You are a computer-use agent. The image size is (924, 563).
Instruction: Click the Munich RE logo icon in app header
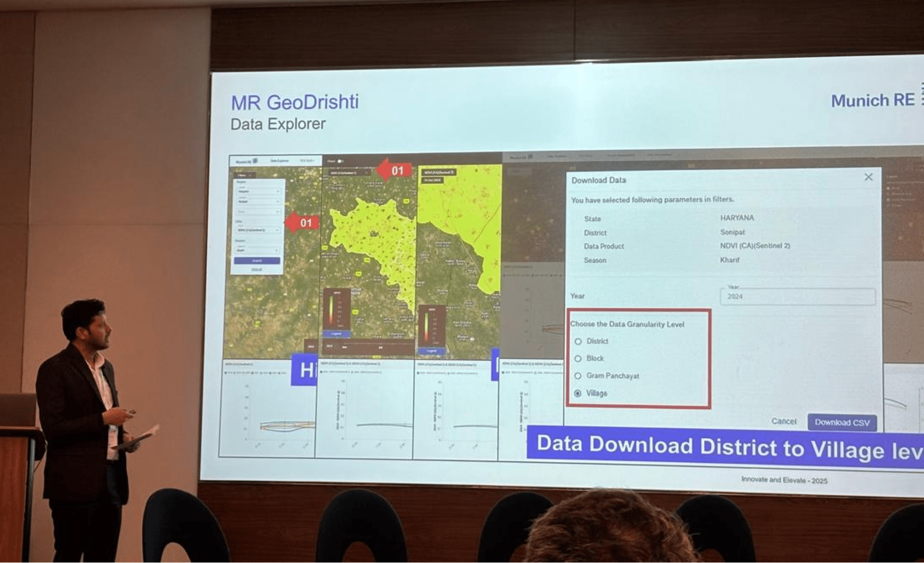click(x=255, y=161)
